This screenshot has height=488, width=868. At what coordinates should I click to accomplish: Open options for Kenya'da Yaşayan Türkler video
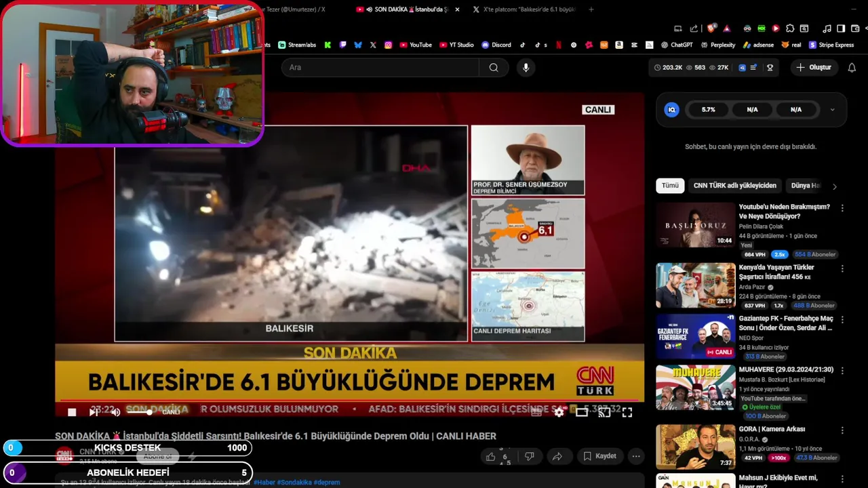tap(842, 269)
